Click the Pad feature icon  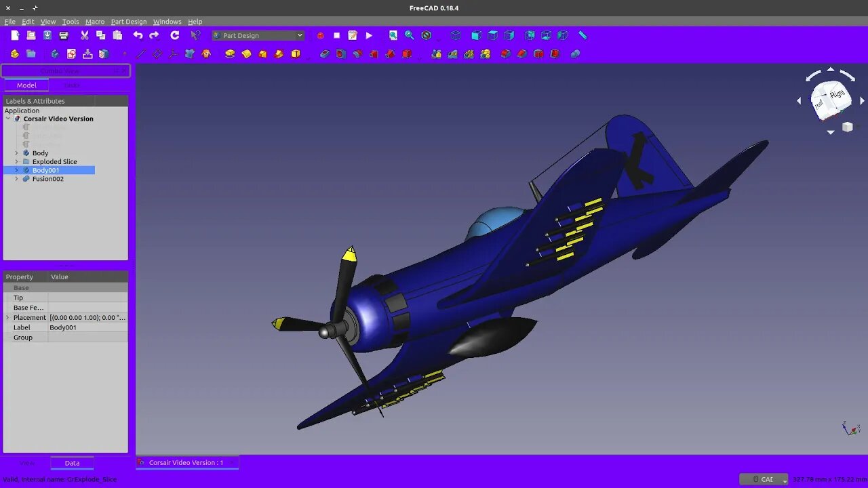coord(230,54)
